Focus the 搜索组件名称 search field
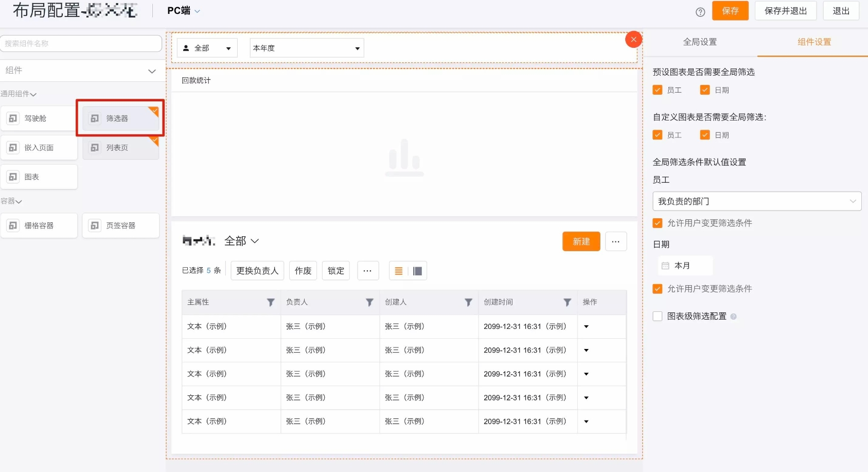868x472 pixels. coord(81,44)
